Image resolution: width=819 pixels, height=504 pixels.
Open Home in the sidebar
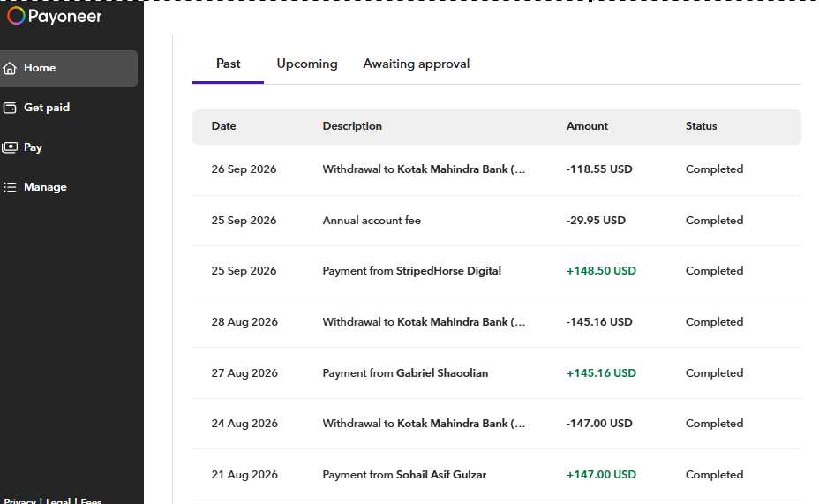pyautogui.click(x=69, y=68)
